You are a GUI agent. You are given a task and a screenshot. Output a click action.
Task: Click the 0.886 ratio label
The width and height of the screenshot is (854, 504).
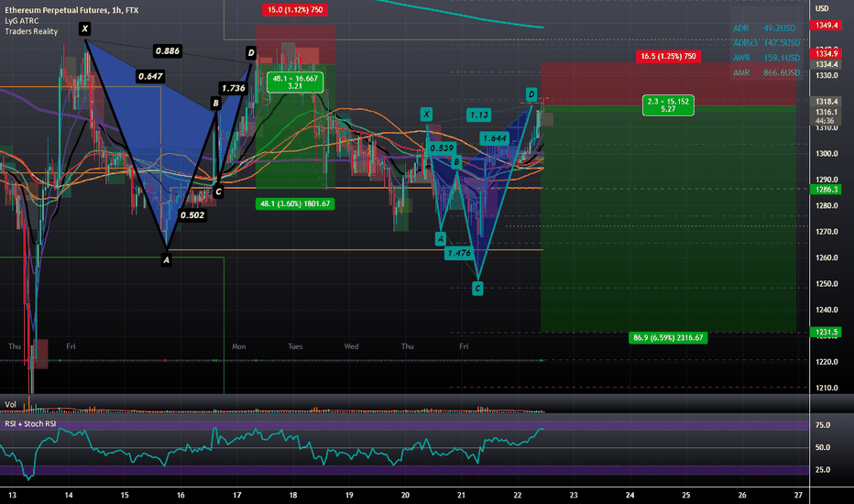(x=167, y=51)
